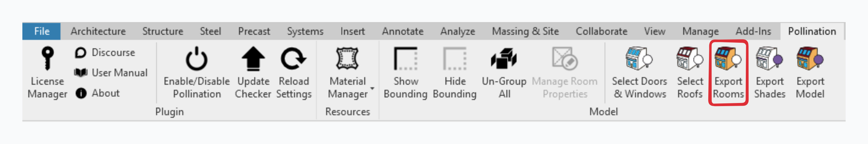Click the Export Shades icon
The height and width of the screenshot is (144, 868).
[769, 59]
